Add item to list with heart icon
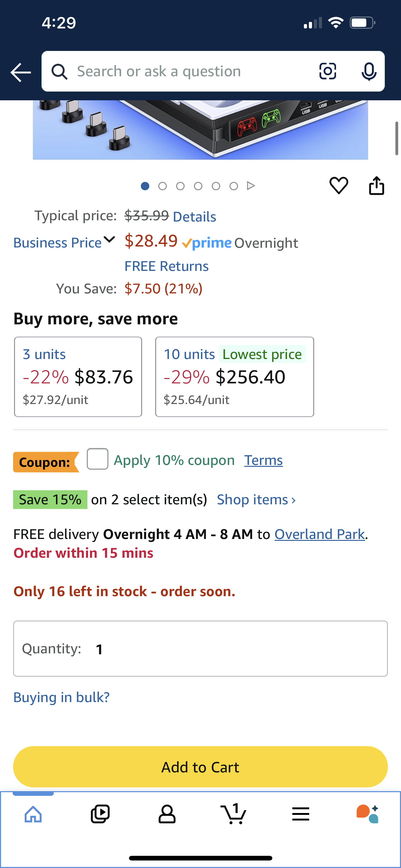401x868 pixels. point(338,185)
